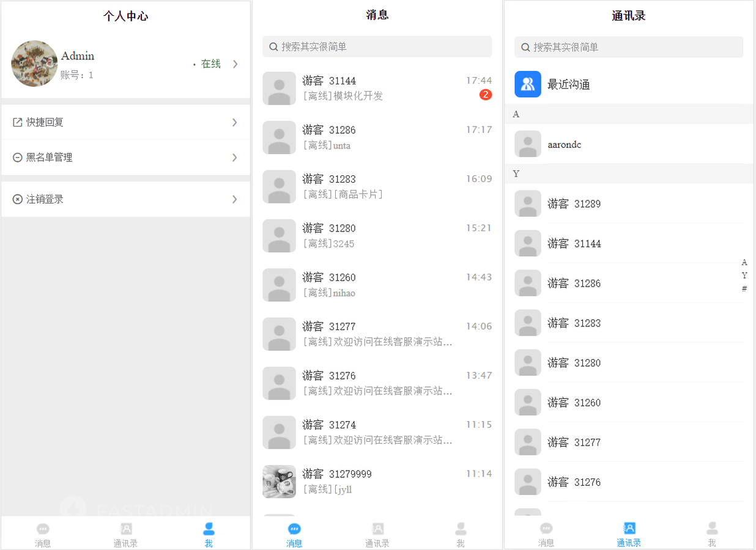Expand 快捷回复 with its chevron arrow
Viewport: 756px width, 550px height.
point(234,122)
